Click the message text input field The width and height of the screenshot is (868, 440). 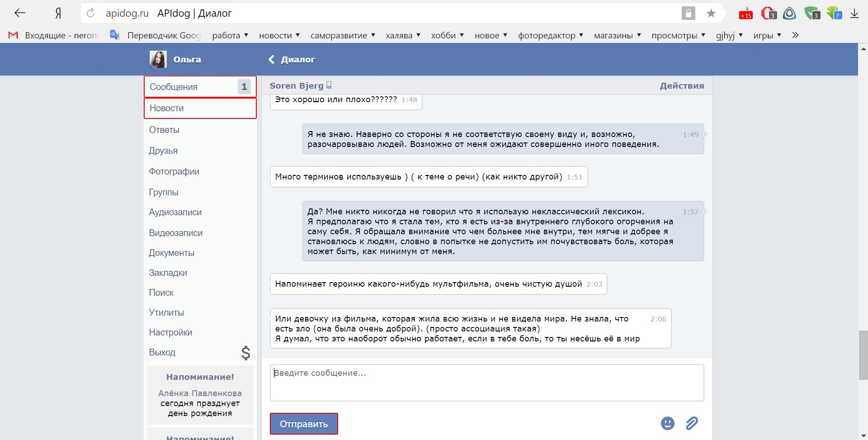click(x=486, y=383)
